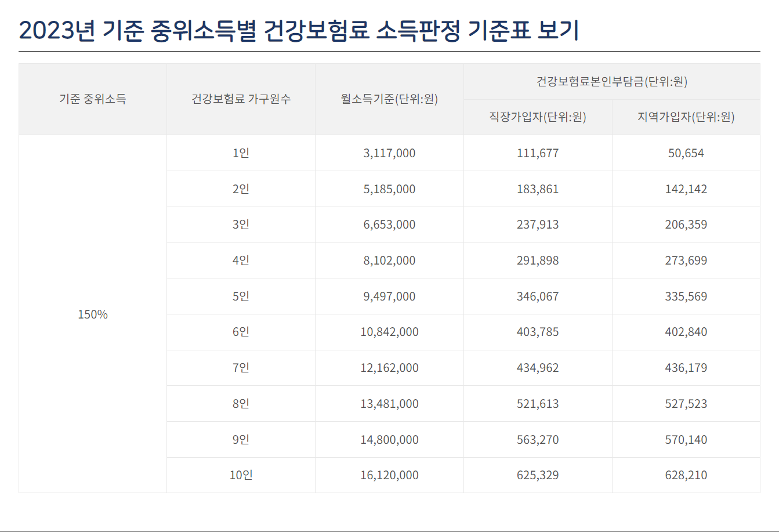
Task: Select the 3인 household row cell
Action: 241,225
